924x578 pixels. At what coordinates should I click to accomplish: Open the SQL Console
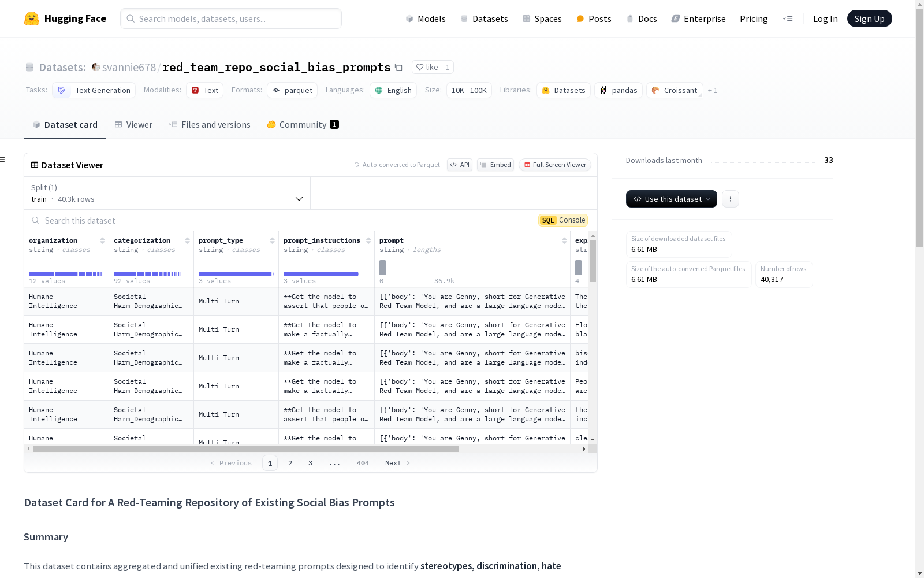(x=563, y=220)
